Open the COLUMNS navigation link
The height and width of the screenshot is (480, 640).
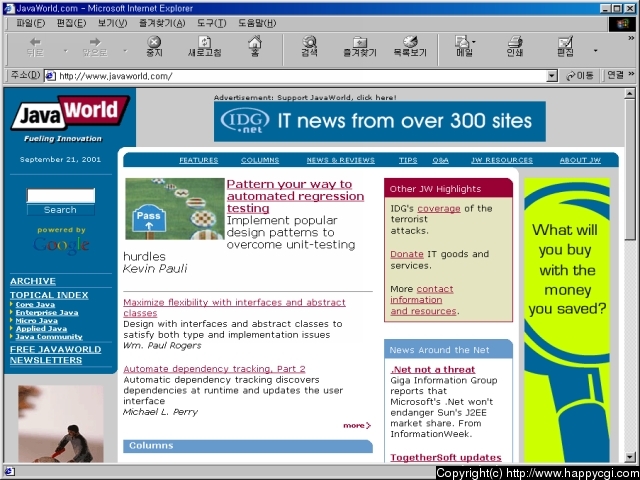[x=260, y=160]
